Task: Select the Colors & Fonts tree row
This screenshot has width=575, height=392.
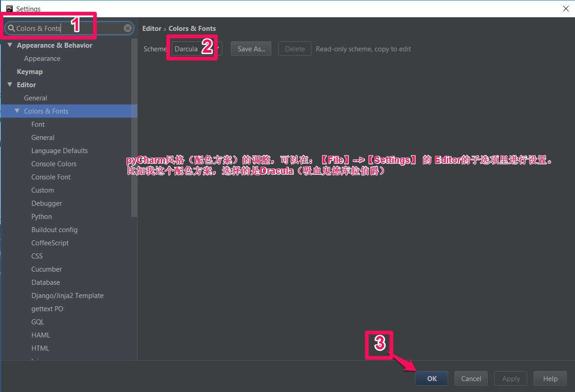Action: pos(69,111)
